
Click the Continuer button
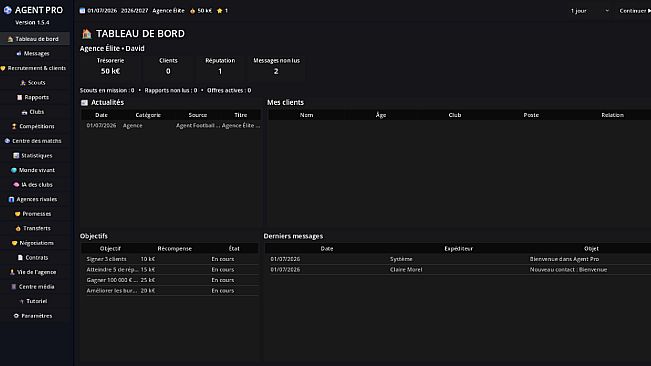click(634, 11)
